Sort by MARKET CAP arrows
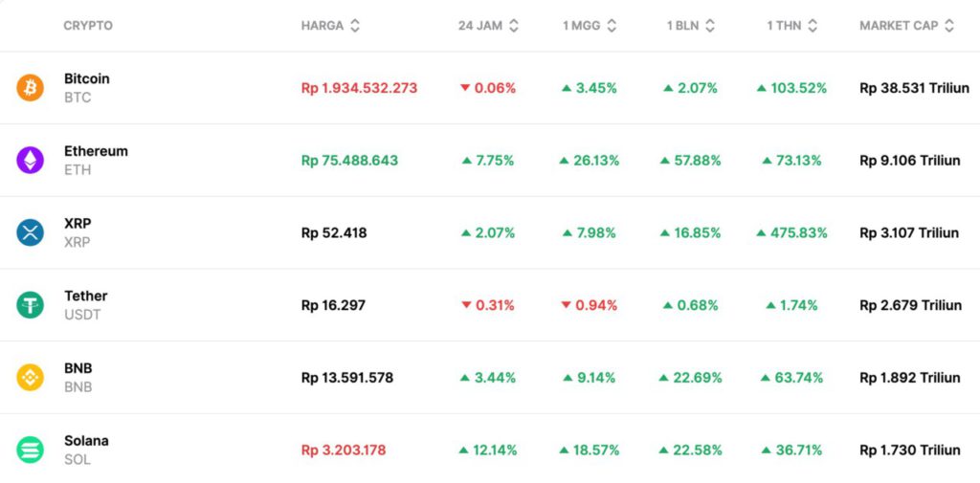This screenshot has width=980, height=483. point(949,26)
